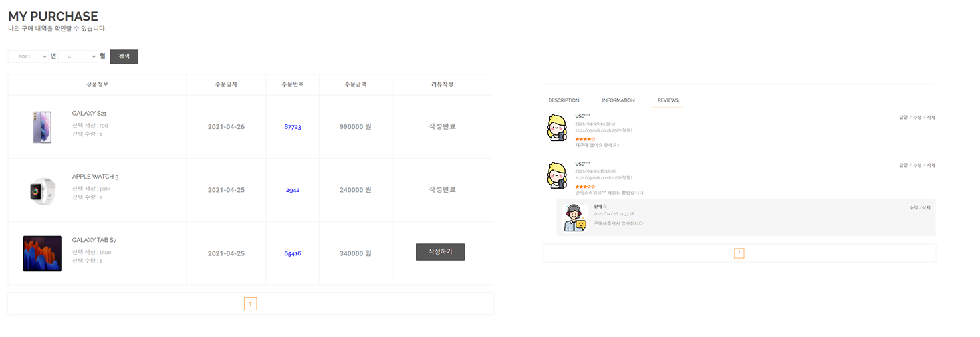Click the seller's headset avatar icon
Image resolution: width=980 pixels, height=337 pixels.
pyautogui.click(x=575, y=218)
